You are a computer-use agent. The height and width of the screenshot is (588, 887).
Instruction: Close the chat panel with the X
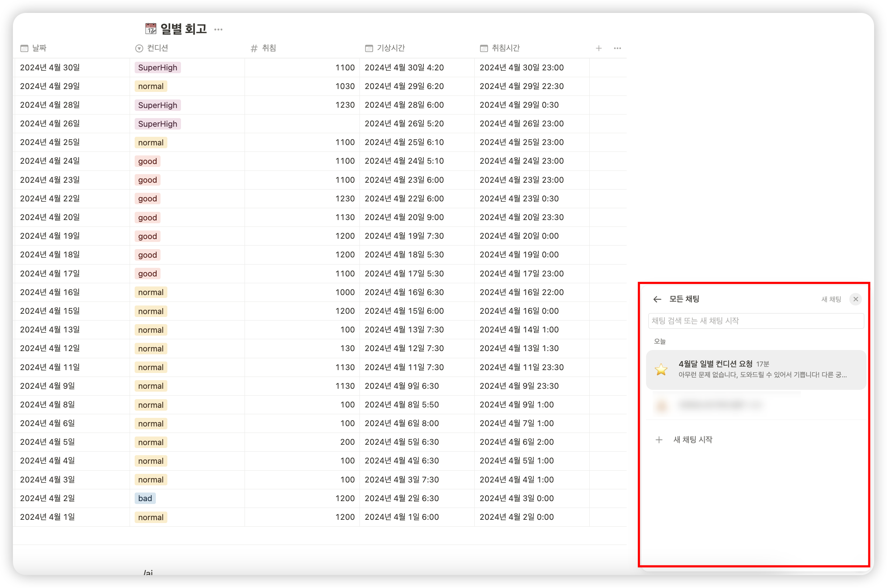click(855, 299)
